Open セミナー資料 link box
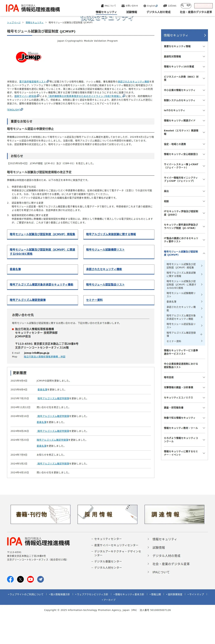The width and height of the screenshot is (215, 644). tap(119, 300)
